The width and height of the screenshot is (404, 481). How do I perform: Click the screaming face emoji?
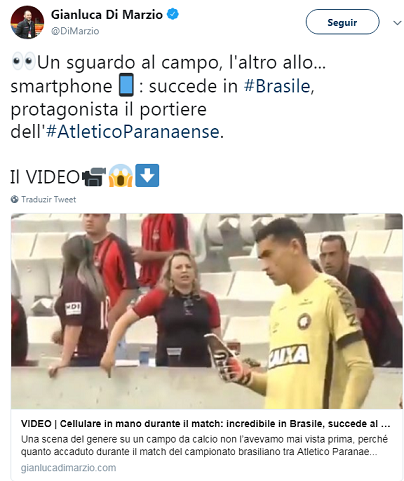pos(120,176)
